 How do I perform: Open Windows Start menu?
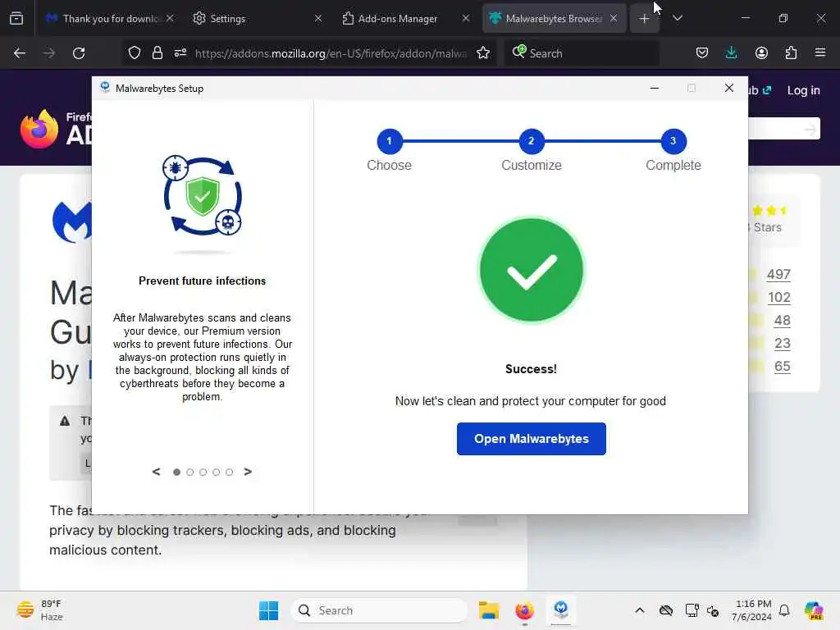(268, 610)
